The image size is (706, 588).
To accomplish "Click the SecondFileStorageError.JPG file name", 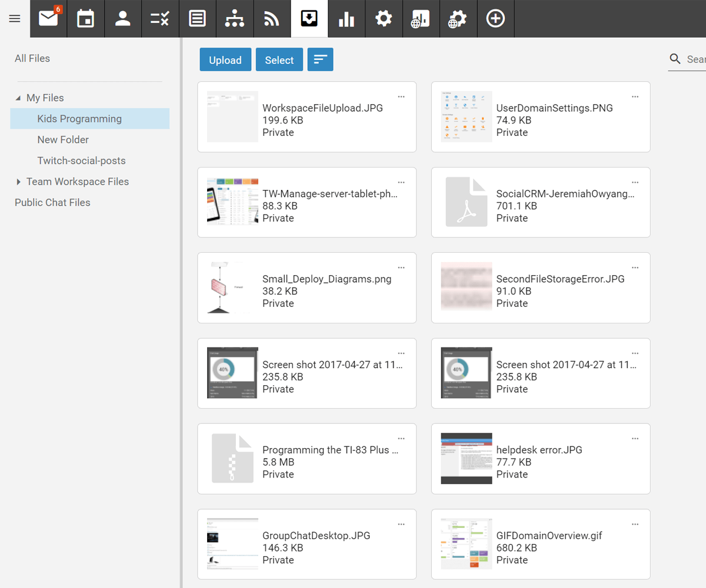I will 561,279.
